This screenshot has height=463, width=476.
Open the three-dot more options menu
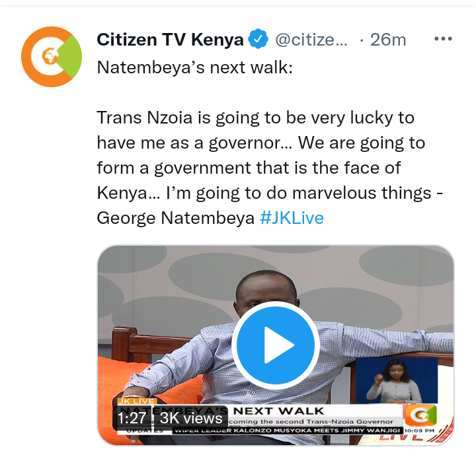[x=443, y=39]
